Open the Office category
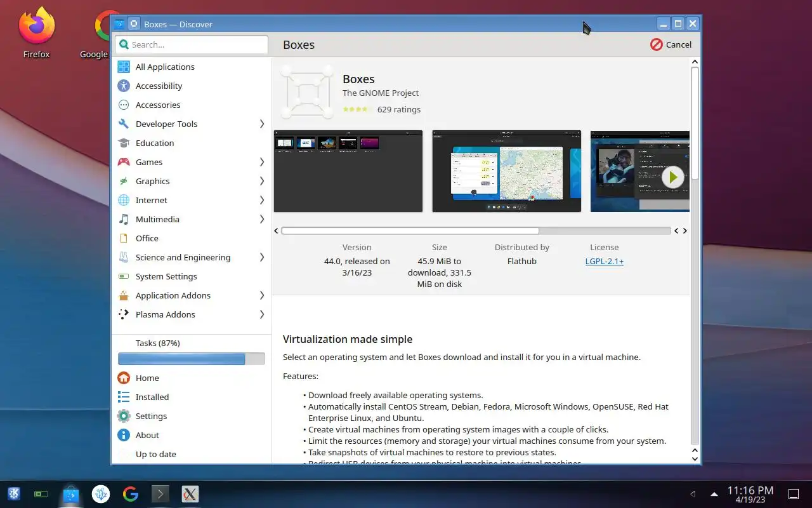The width and height of the screenshot is (812, 508). [192, 238]
